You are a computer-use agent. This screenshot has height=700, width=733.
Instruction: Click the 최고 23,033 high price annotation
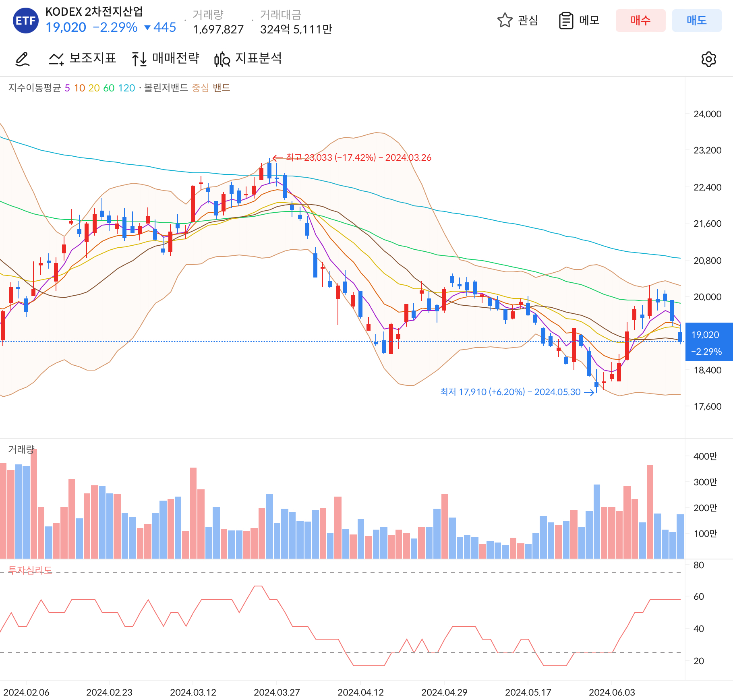point(358,157)
